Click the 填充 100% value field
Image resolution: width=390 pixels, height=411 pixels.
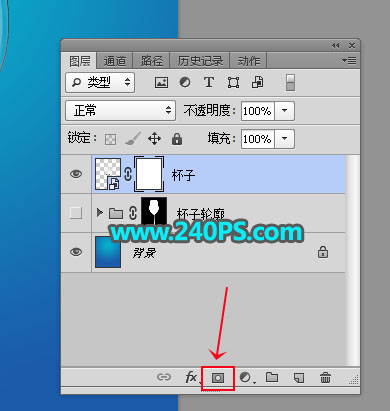(x=258, y=139)
